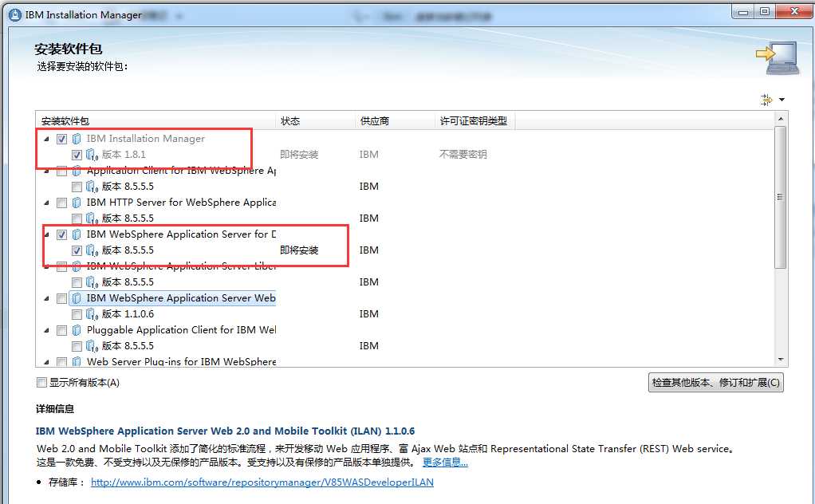Viewport: 815px width, 504px height.
Task: Open the dropdown arrow beside the view toolbar icon
Action: pos(782,100)
